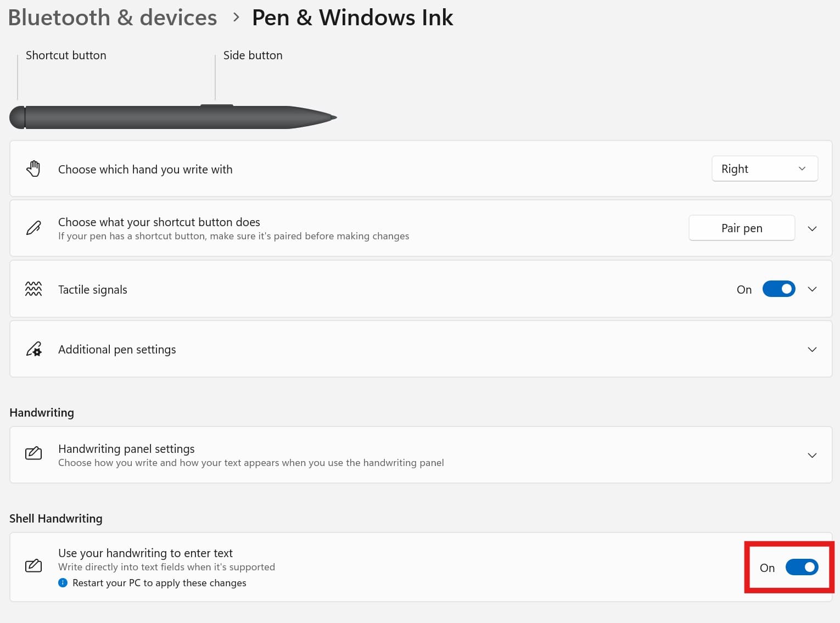Viewport: 840px width, 623px height.
Task: Click the Pen & Windows Ink page title
Action: (x=352, y=17)
